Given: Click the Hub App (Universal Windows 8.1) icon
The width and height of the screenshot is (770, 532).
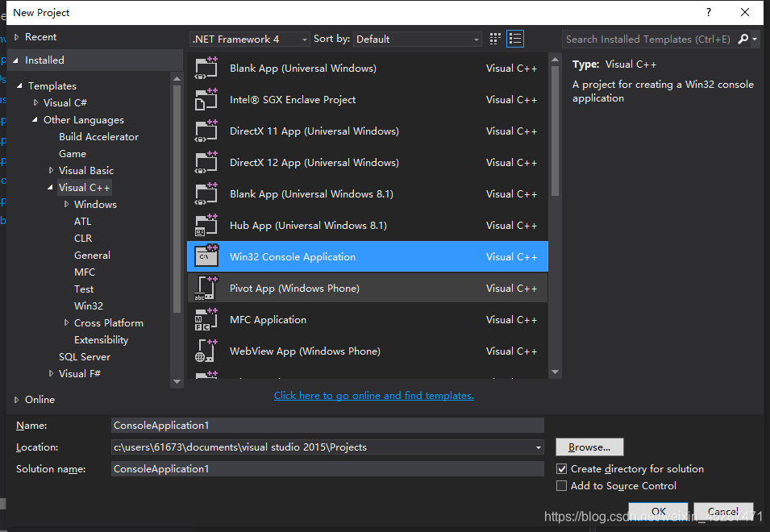Looking at the screenshot, I should click(206, 225).
